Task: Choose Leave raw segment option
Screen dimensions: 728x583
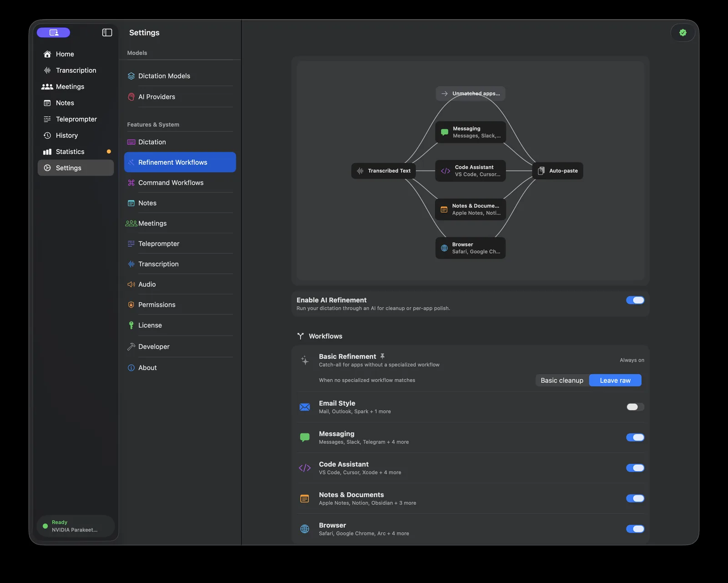Action: coord(615,381)
